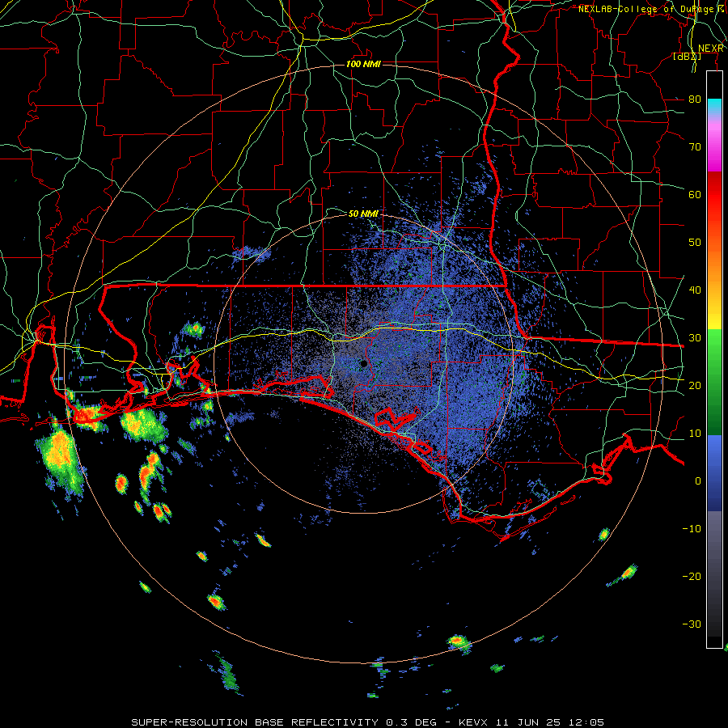Viewport: 728px width, 728px height.
Task: Click the 100 NMI range ring label
Action: (x=363, y=64)
